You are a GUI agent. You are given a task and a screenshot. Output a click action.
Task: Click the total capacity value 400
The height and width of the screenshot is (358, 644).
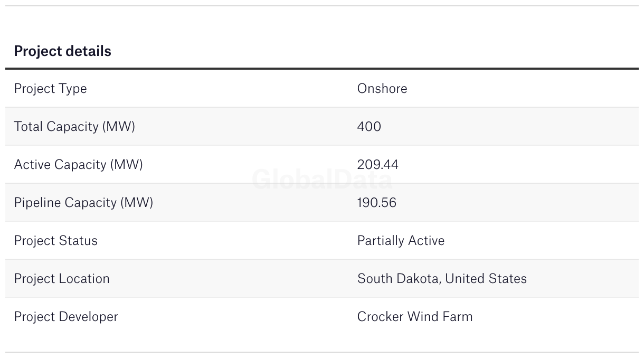click(x=369, y=127)
